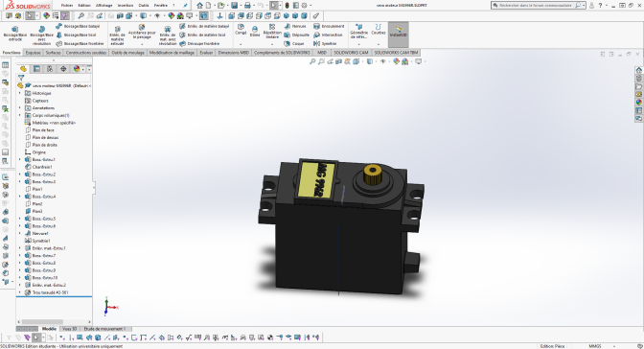Image resolution: width=644 pixels, height=349 pixels.
Task: Expand the Boss.-Extru.4 feature
Action: tap(20, 197)
